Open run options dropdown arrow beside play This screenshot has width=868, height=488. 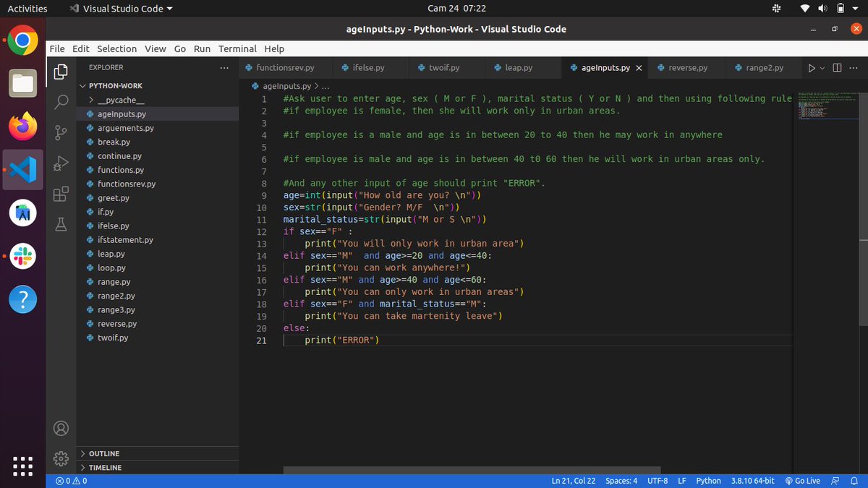tap(822, 68)
